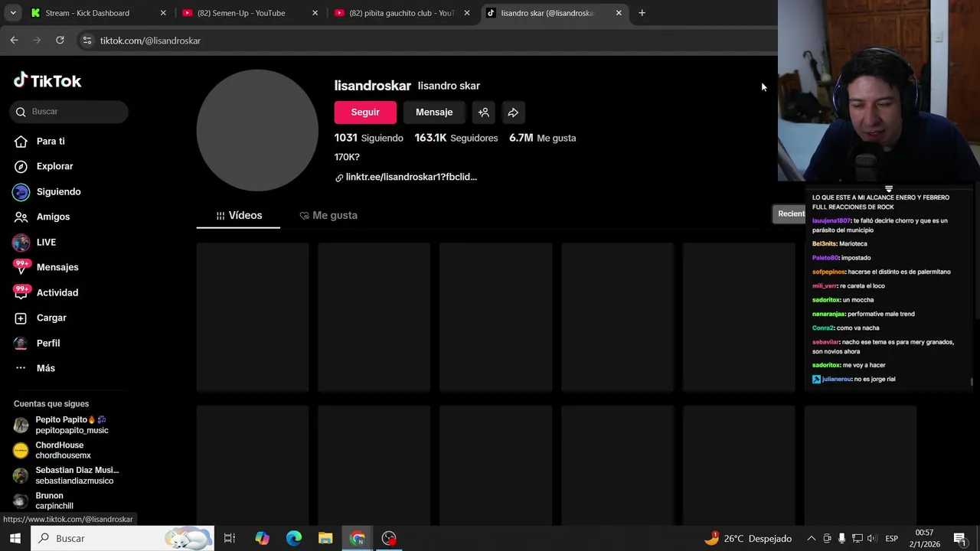Switch to the pibita gauchito club tab

tap(401, 13)
